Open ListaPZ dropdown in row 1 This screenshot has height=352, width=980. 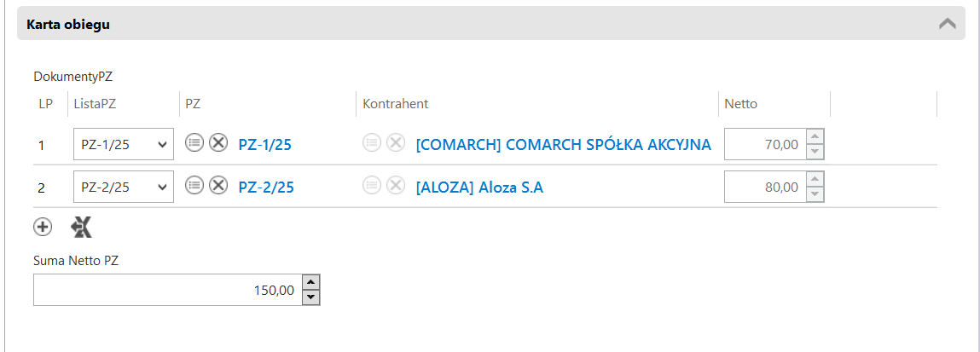[x=123, y=145]
